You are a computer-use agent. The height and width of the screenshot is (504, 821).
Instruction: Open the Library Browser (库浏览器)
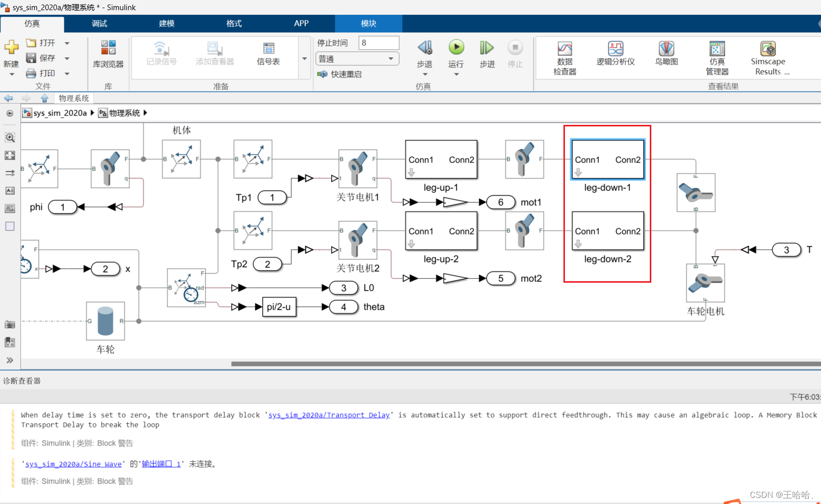point(108,55)
